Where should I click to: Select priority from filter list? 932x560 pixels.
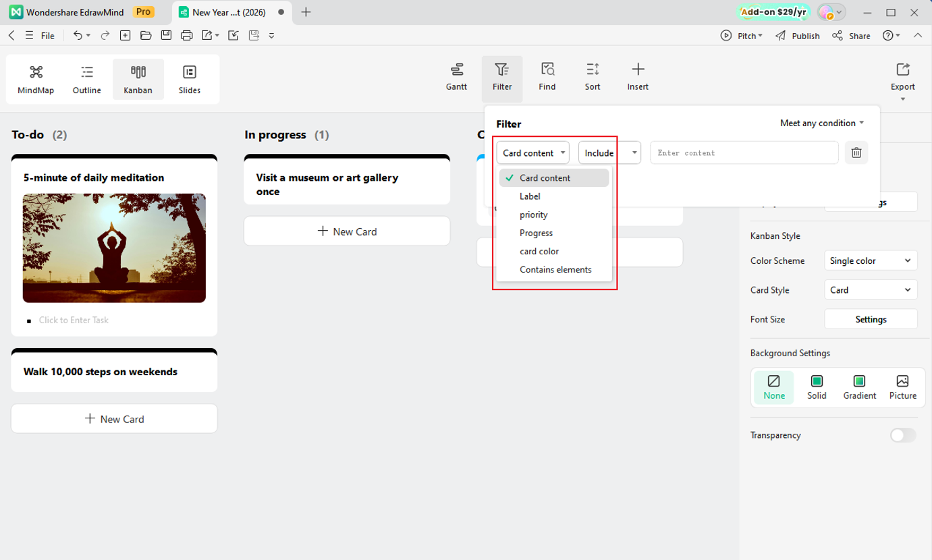[x=534, y=215]
